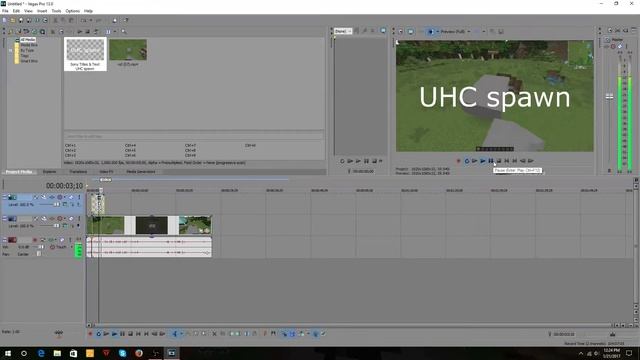Toggle Ignore Event Grouping in bottom toolbar
Screen dimensions: 640x360
[x=323, y=334]
